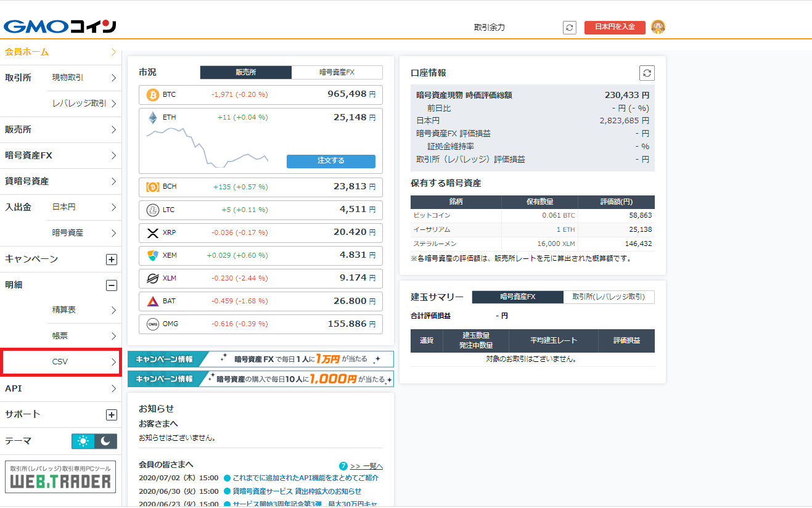Screen dimensions: 812x508
Task: Refresh the 口座情報 account panel
Action: 647,73
